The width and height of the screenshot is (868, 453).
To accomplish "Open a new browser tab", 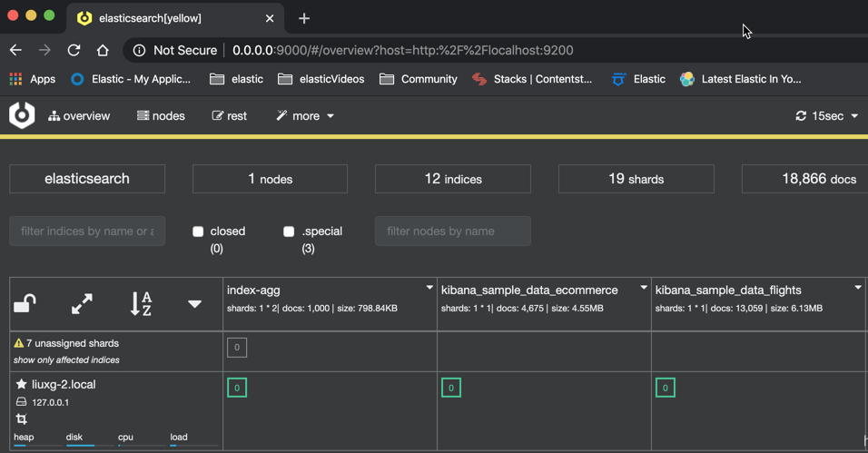I will (304, 18).
